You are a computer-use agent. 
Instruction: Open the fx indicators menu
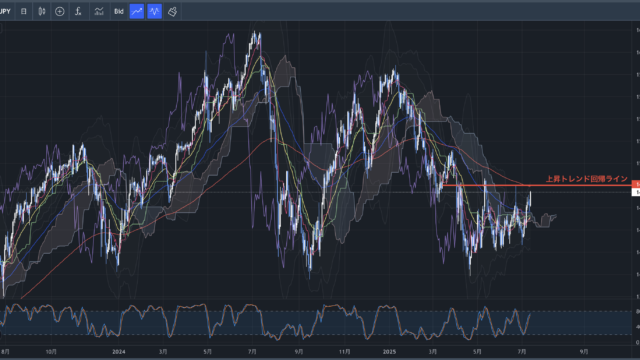(78, 11)
